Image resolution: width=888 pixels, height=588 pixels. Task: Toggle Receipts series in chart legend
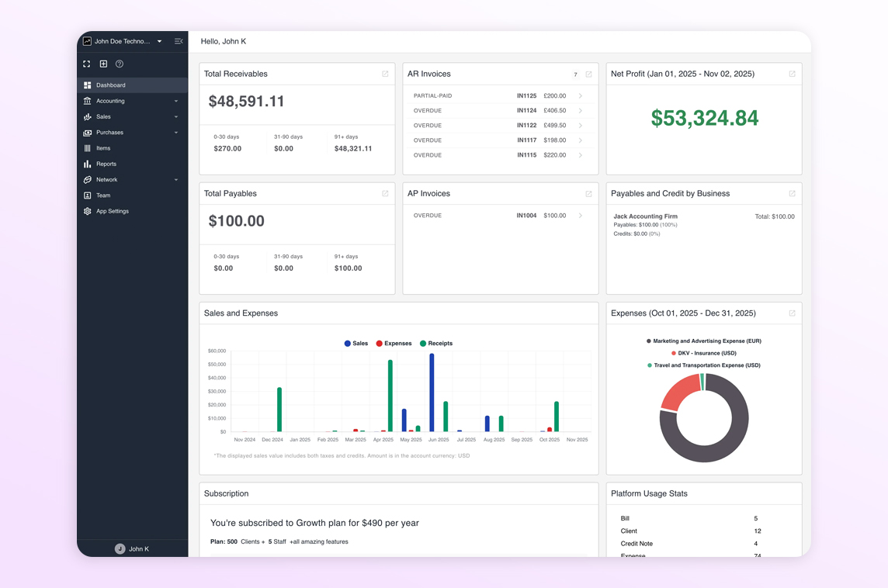tap(436, 343)
